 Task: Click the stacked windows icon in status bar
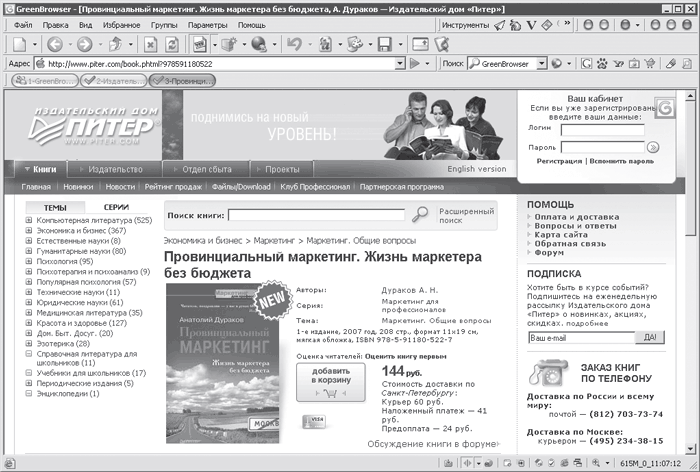(x=578, y=463)
